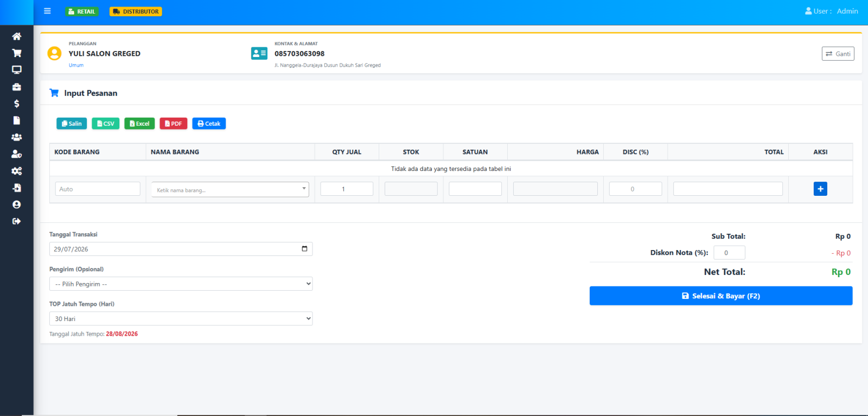Click the logout arrow sidebar icon

17,221
